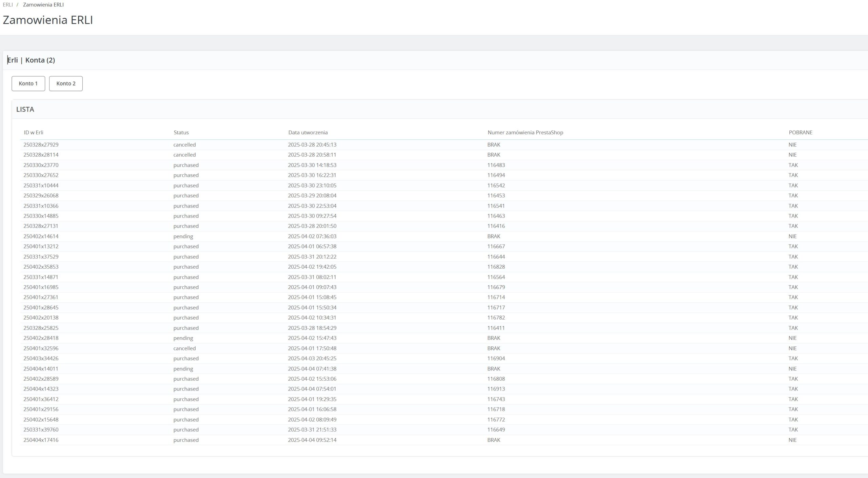Select order ID 250402x28589
This screenshot has width=868, height=478.
pyautogui.click(x=41, y=379)
